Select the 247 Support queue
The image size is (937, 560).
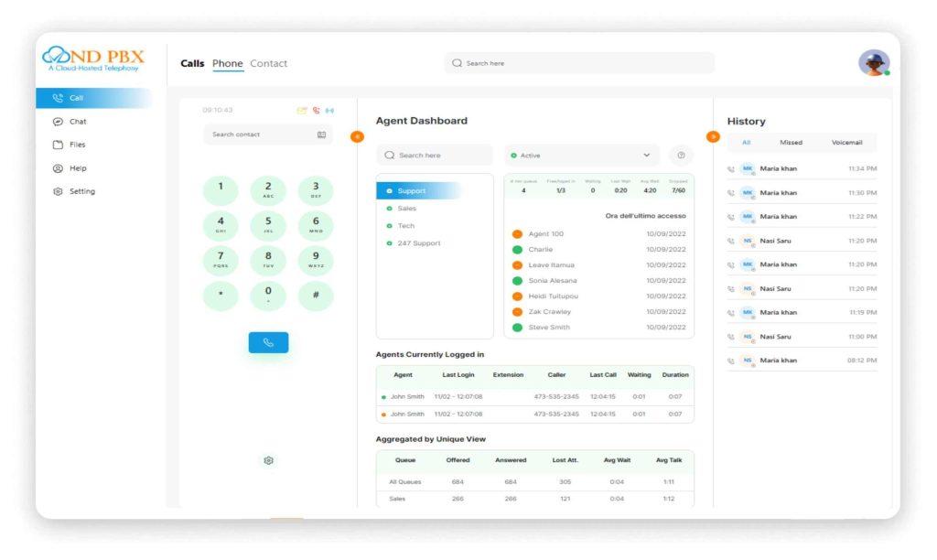418,243
